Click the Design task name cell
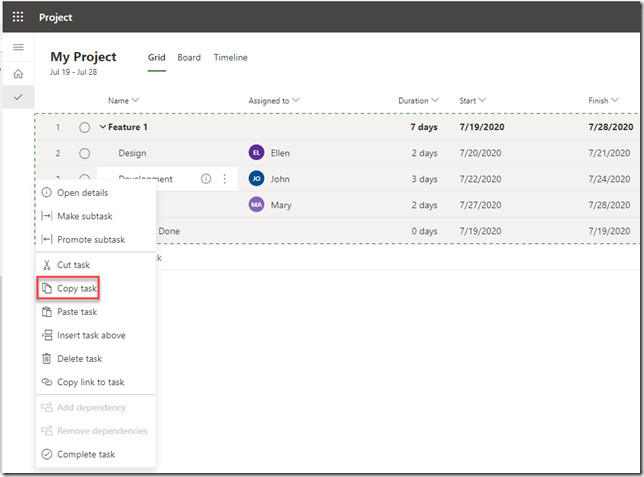The height and width of the screenshot is (477, 644). [x=132, y=153]
